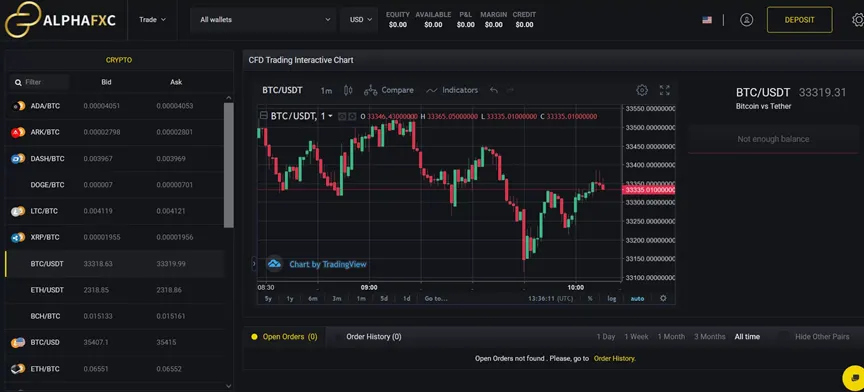Click the BTC/USD coin icon
Screen dimensions: 864x392
(x=18, y=342)
